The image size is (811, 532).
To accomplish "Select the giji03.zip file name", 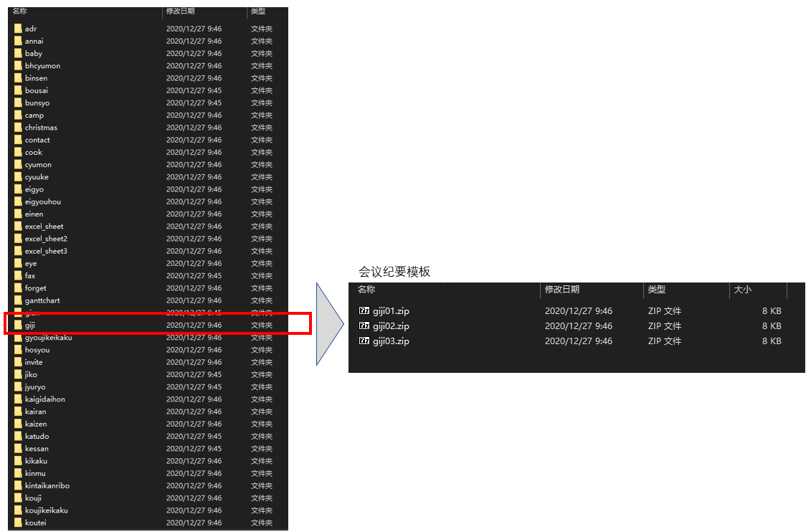I will click(x=391, y=341).
